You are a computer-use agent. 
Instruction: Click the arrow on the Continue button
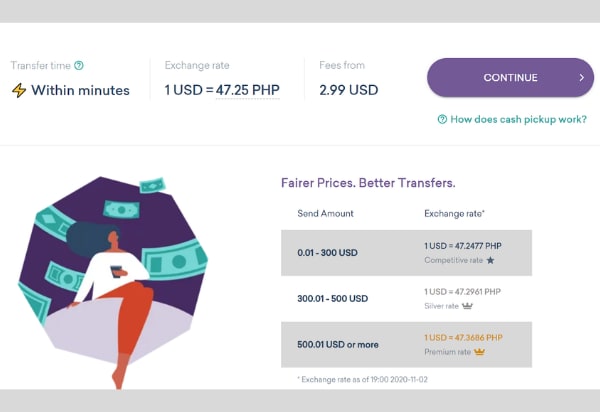point(580,78)
